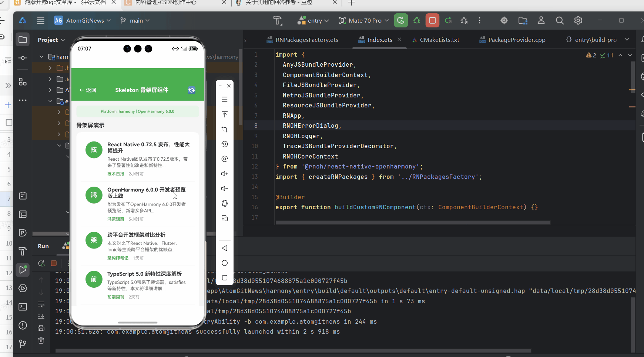Toggle the Project tool window folder icon
The image size is (644, 357).
coord(23,40)
